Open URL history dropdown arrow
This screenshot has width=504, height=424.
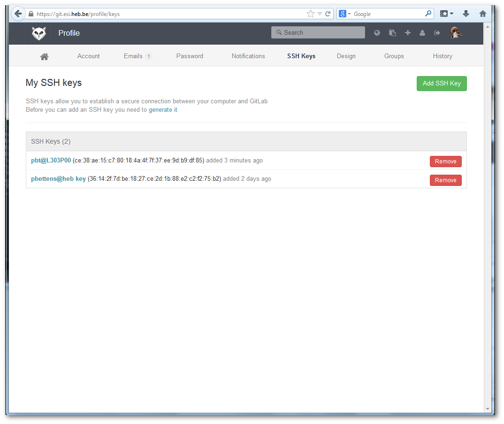pos(320,14)
